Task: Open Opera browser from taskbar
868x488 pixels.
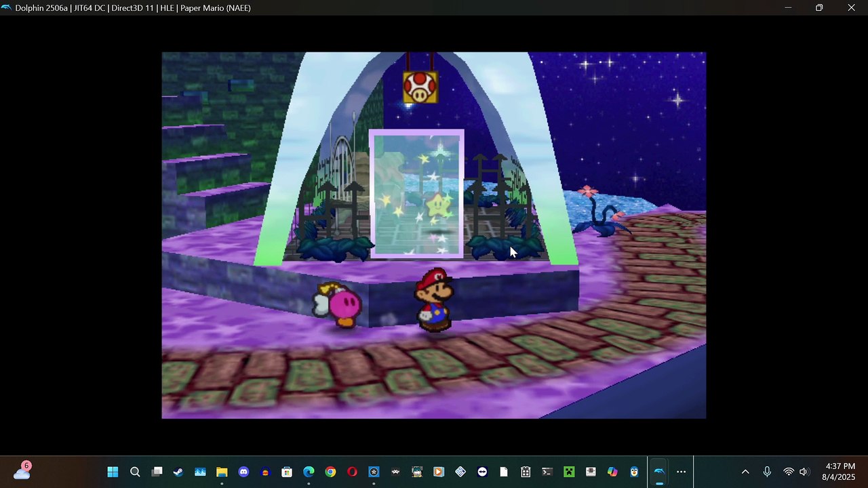Action: 352,472
